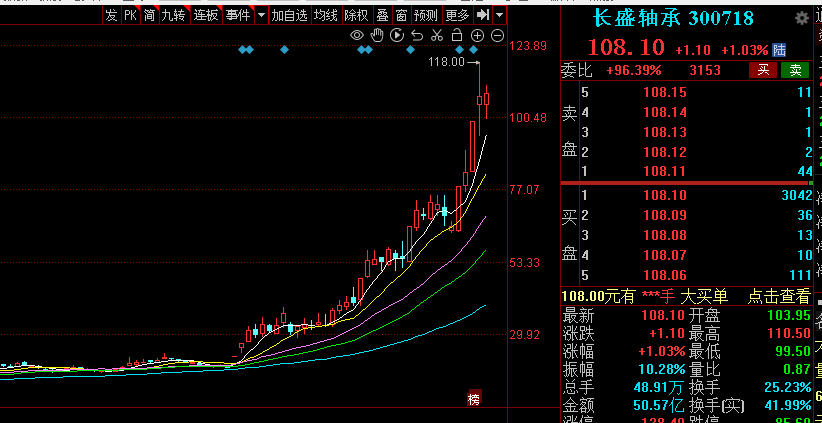Image resolution: width=822 pixels, height=423 pixels.
Task: Click 加自选 to add to watchlist
Action: click(x=289, y=15)
